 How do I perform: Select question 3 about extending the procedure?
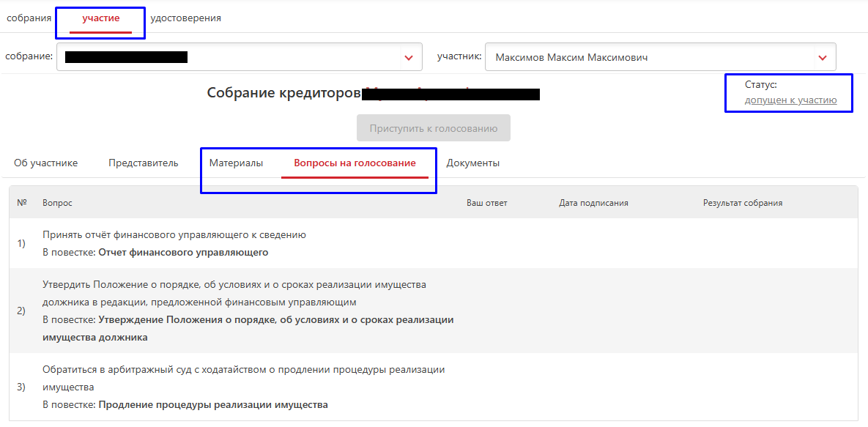click(x=434, y=387)
